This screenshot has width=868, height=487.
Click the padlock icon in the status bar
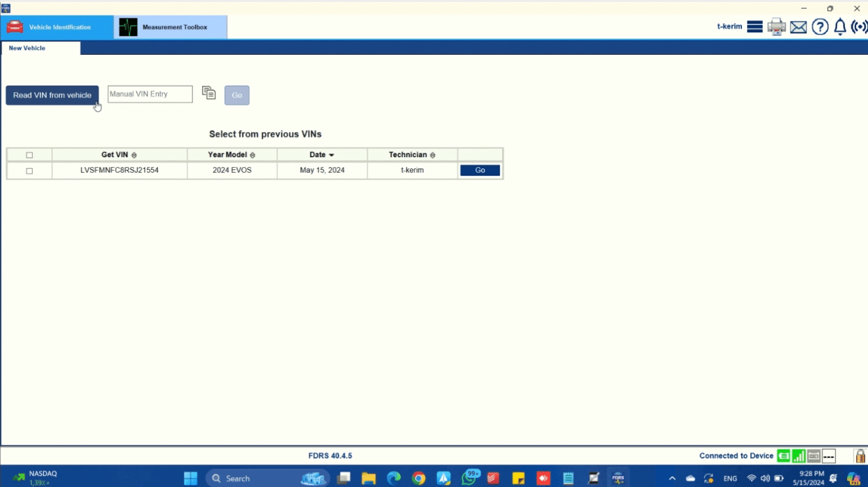pos(860,456)
